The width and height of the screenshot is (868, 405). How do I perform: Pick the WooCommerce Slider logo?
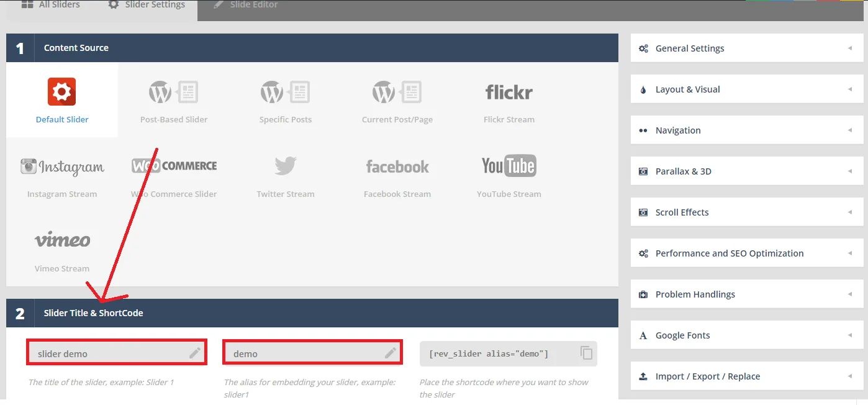(174, 166)
